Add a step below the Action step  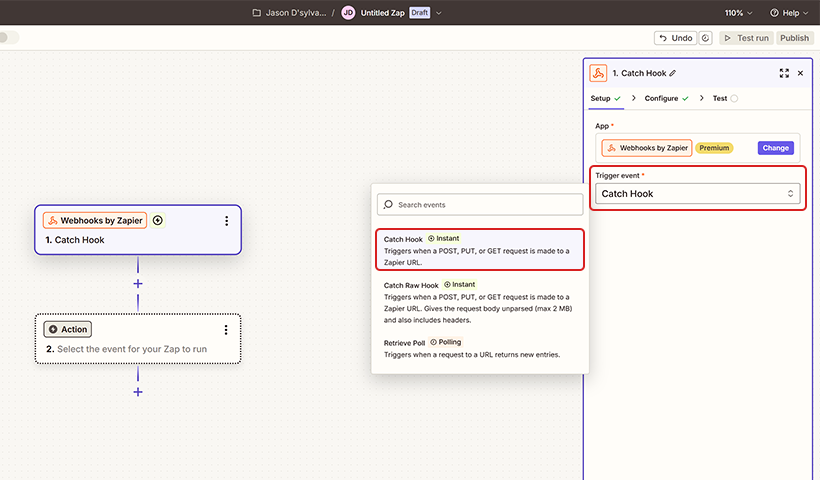coord(138,391)
